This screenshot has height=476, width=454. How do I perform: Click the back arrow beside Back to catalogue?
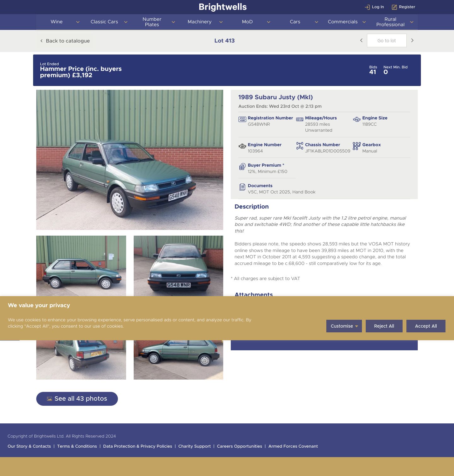(x=41, y=41)
